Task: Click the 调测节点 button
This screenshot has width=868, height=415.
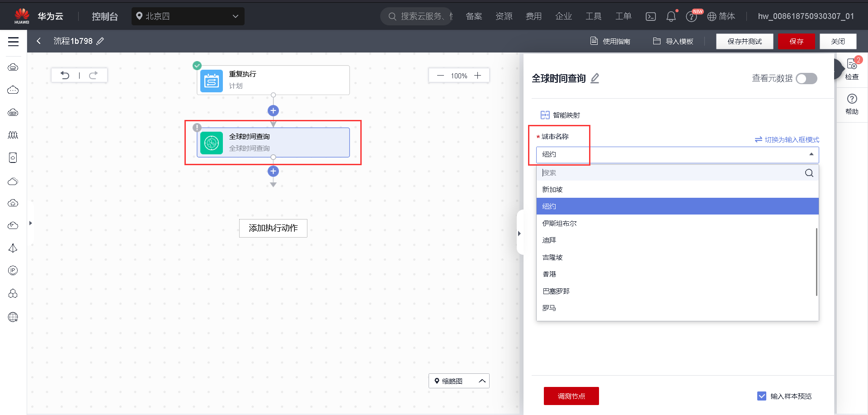Action: tap(571, 396)
